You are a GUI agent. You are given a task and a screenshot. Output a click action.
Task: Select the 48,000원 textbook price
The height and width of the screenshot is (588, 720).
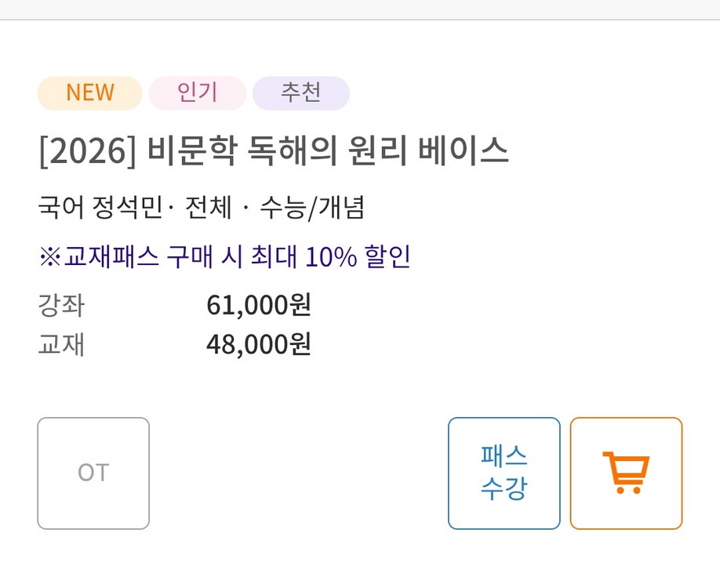click(x=259, y=344)
